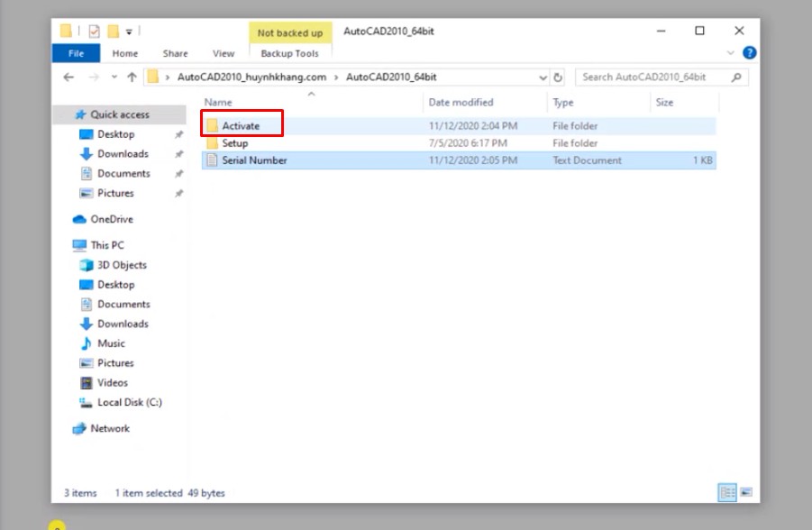Click the Up directory arrow
The width and height of the screenshot is (812, 530).
(132, 78)
